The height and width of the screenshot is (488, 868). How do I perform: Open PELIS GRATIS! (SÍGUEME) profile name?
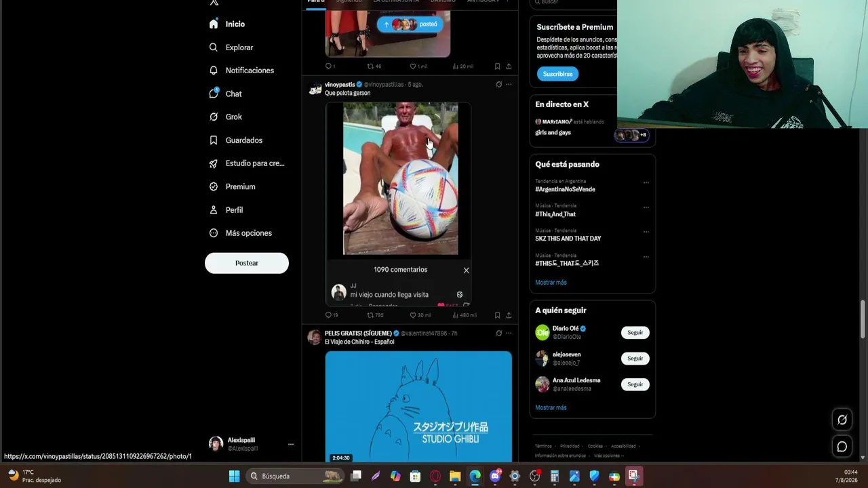pos(359,333)
